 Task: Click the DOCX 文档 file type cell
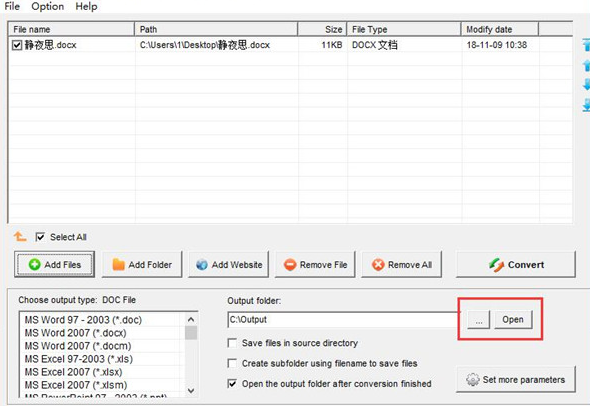(x=375, y=45)
